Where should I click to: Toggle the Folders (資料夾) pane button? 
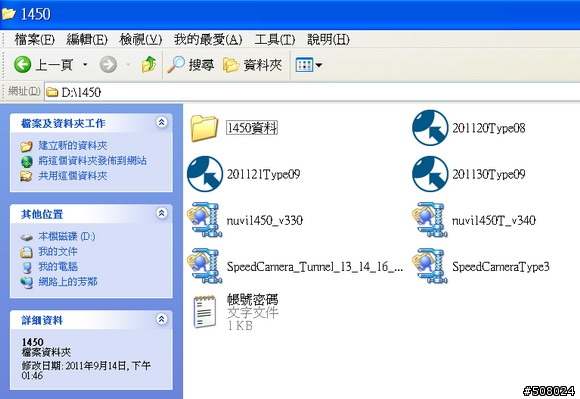[253, 65]
